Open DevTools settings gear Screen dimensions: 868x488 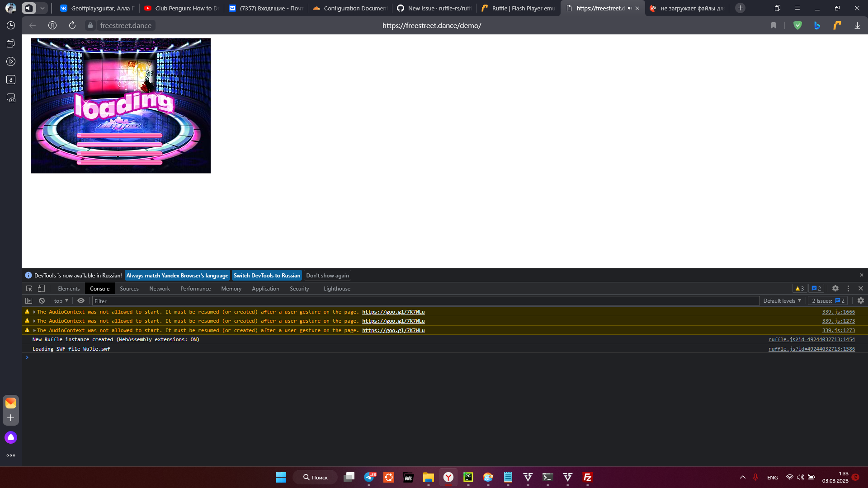coord(835,288)
